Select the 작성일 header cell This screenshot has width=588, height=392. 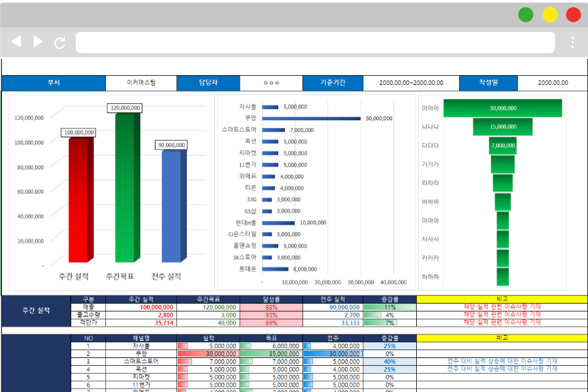coord(489,83)
